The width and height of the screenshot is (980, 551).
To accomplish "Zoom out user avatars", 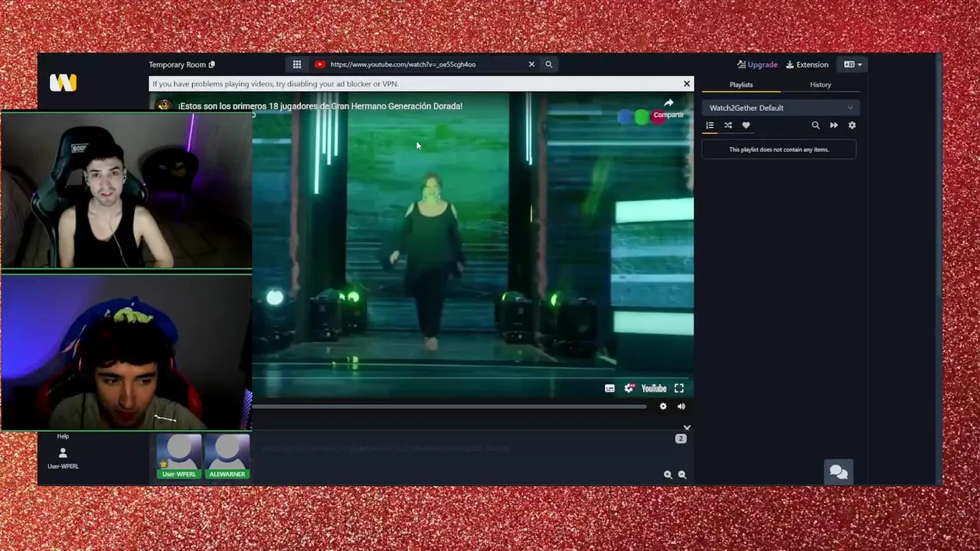I will pyautogui.click(x=682, y=474).
